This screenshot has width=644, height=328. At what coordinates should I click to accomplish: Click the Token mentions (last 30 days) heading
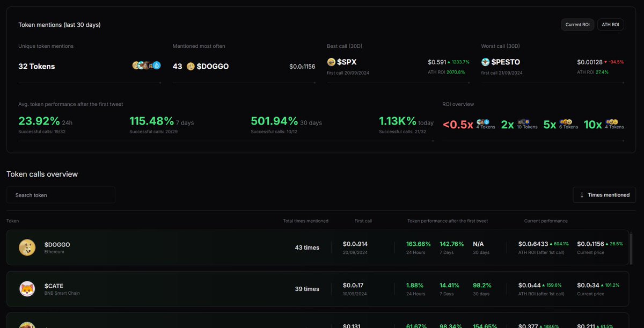60,25
